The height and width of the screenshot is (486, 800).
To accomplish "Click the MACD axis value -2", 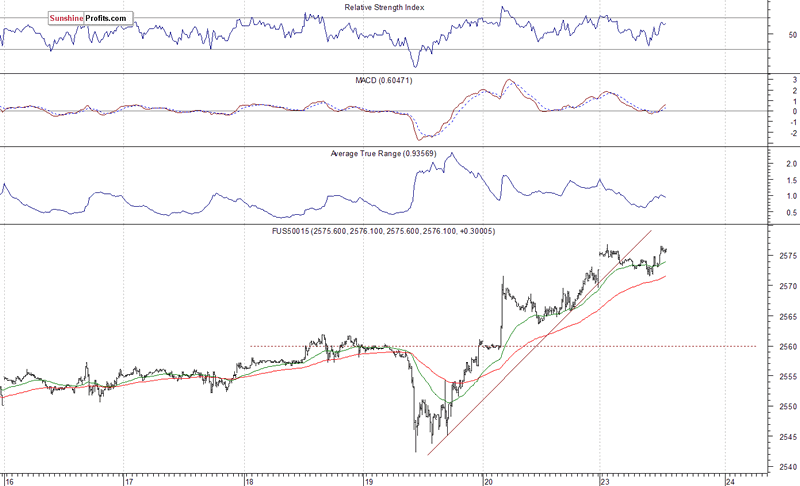I will point(793,133).
